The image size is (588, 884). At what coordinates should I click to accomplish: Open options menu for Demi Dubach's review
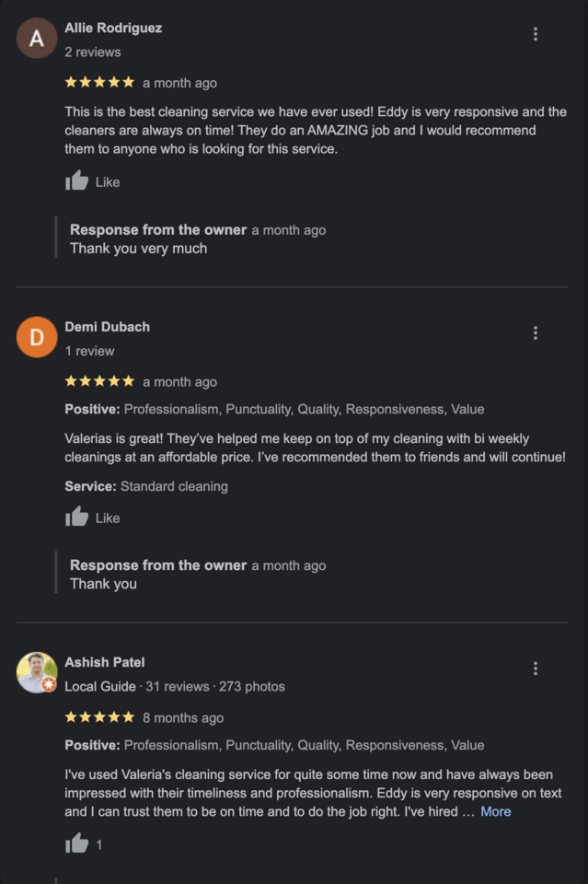coord(536,333)
